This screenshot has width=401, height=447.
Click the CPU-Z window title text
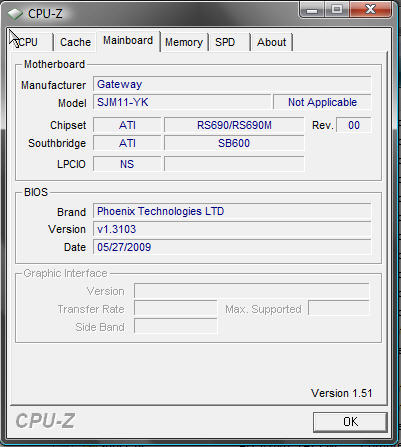[45, 14]
